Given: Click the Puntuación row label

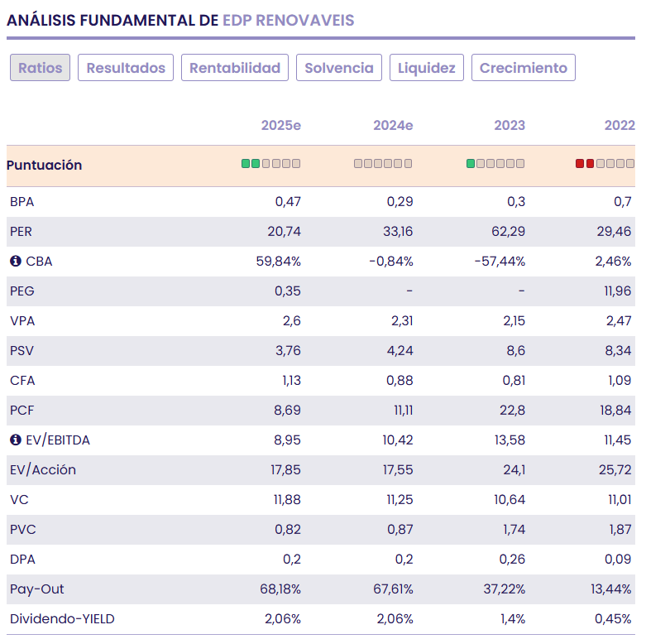Looking at the screenshot, I should (x=45, y=166).
